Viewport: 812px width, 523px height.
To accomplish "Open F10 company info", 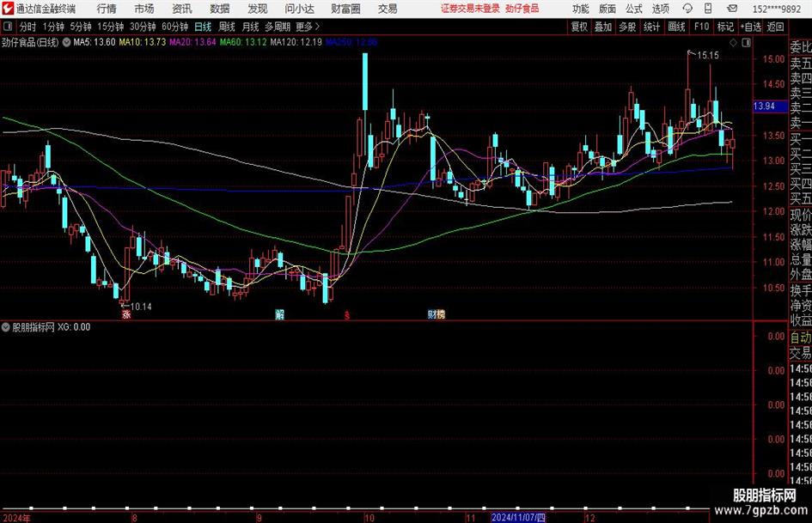I will [x=701, y=27].
